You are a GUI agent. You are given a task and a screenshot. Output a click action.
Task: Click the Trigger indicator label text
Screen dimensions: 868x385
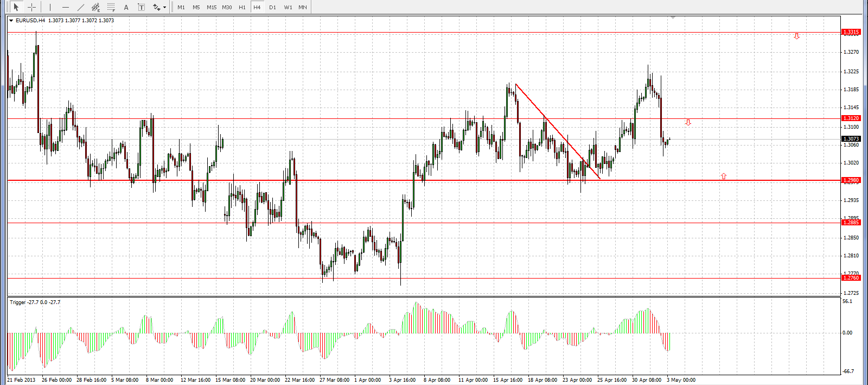pyautogui.click(x=35, y=302)
